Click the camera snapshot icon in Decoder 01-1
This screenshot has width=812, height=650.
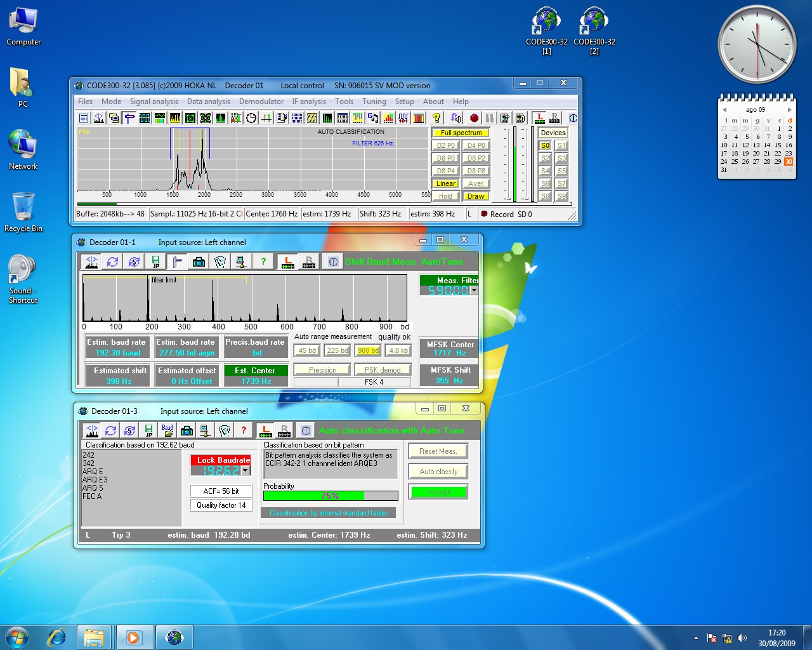[199, 262]
